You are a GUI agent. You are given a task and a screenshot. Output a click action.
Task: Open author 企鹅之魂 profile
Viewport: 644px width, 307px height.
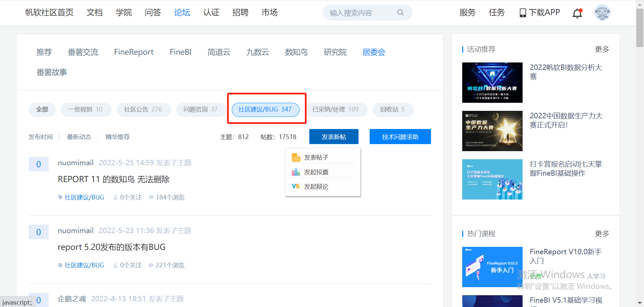click(x=72, y=299)
